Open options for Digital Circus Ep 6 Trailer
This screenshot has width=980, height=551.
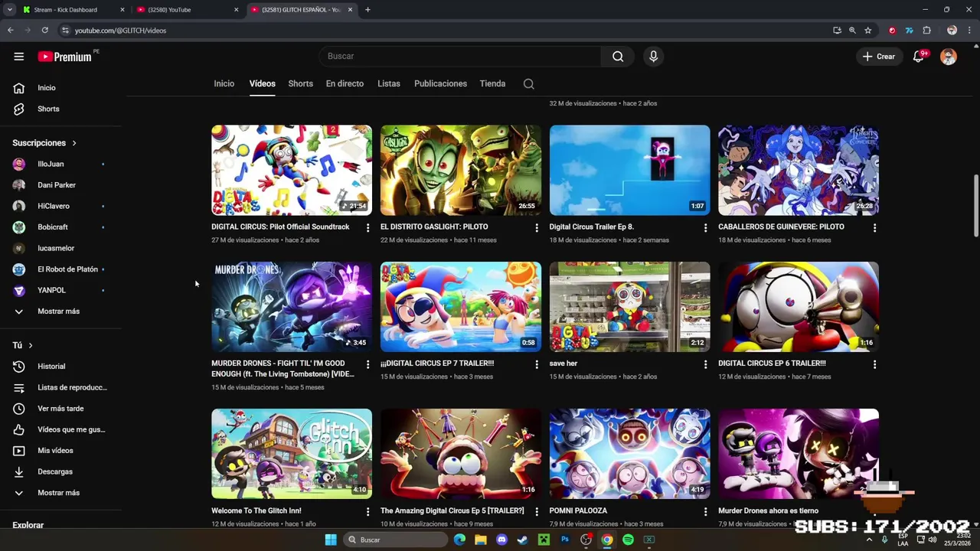874,365
